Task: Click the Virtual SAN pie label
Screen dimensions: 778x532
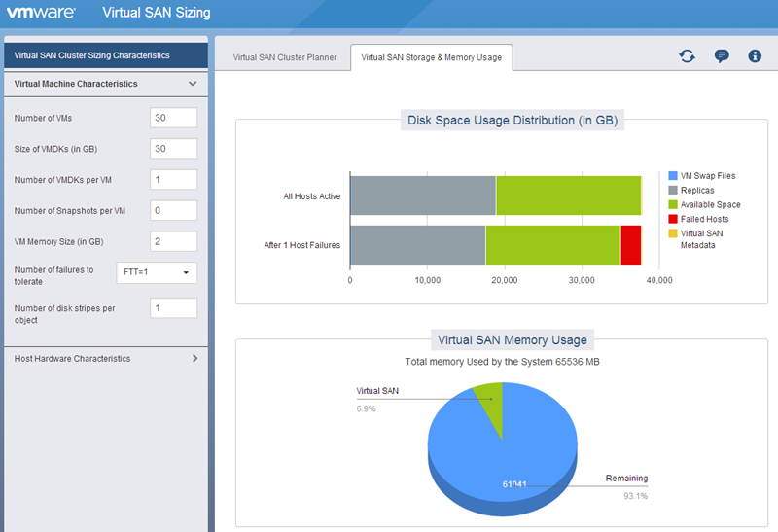Action: [x=377, y=391]
